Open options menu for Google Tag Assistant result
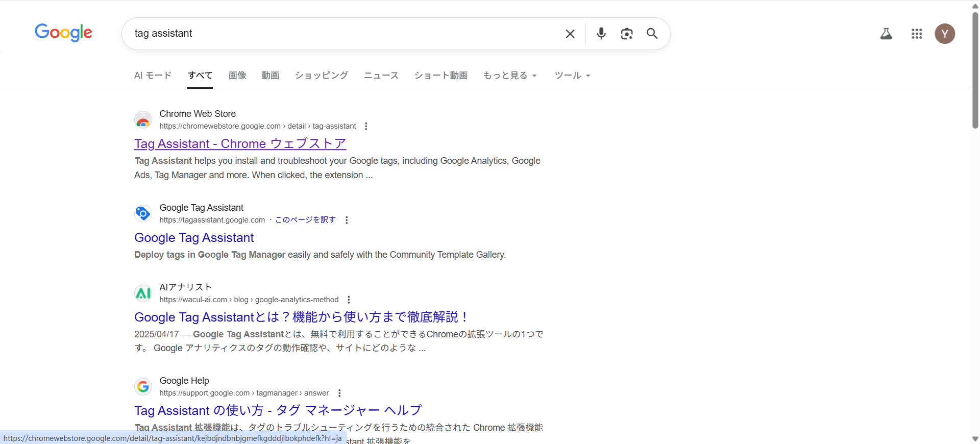This screenshot has height=444, width=980. pyautogui.click(x=347, y=220)
